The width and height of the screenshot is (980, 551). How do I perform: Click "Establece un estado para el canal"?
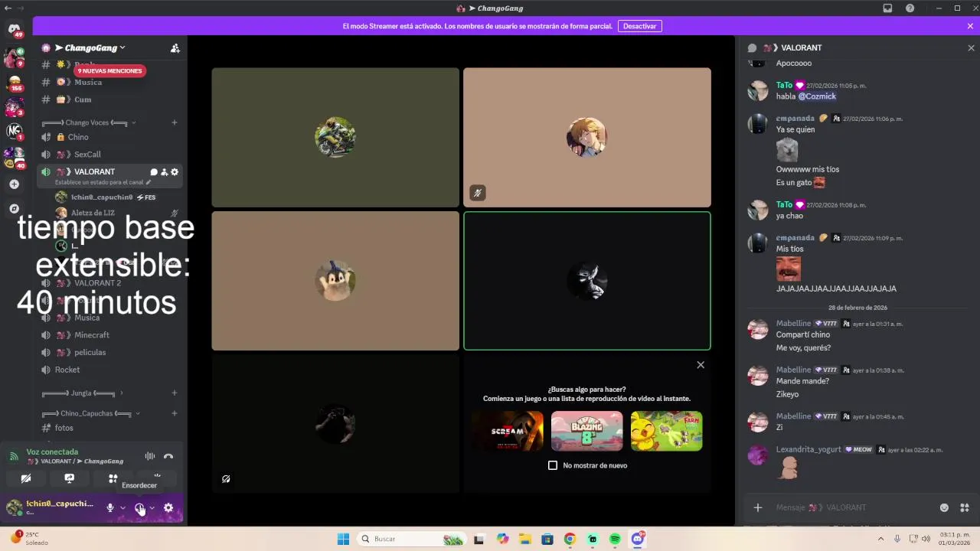(103, 183)
